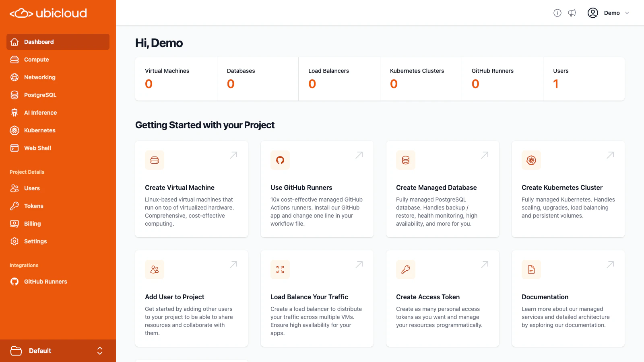Open Load Balance Your Traffic title
Screen dimensions: 644x362
[x=309, y=297]
